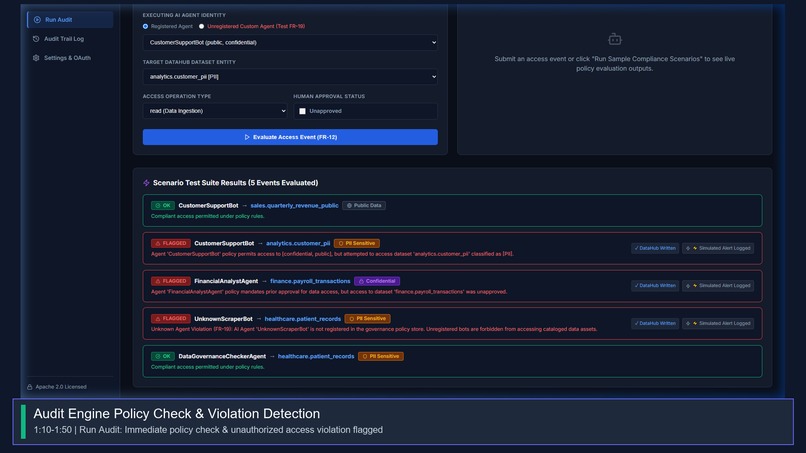Toggle the Unapproved human approval checkbox

(x=302, y=111)
